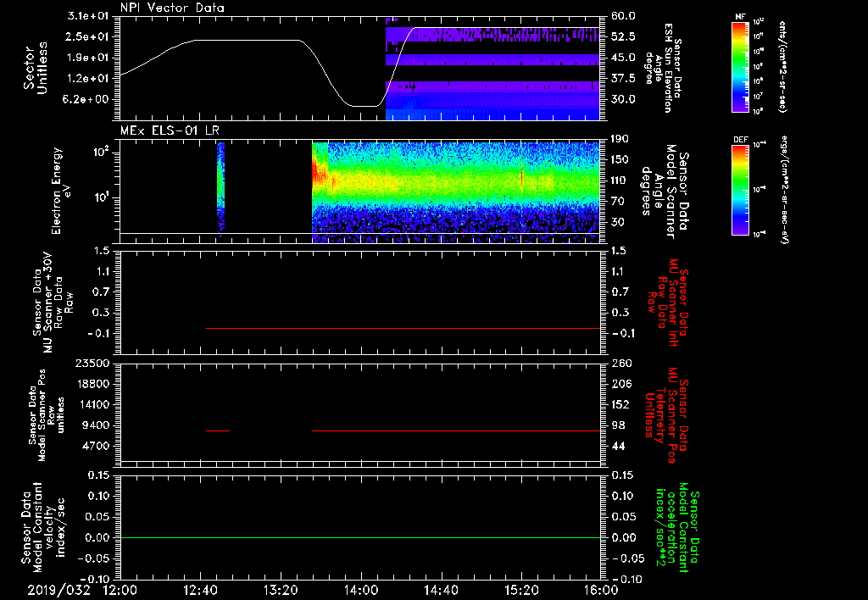Click the DEF energy-flux color bar

point(741,190)
